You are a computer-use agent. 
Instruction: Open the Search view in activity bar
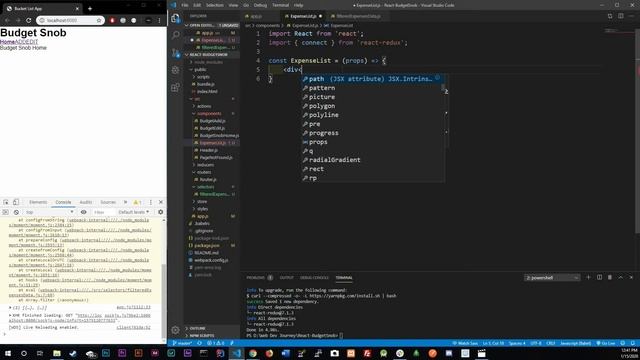[176, 35]
